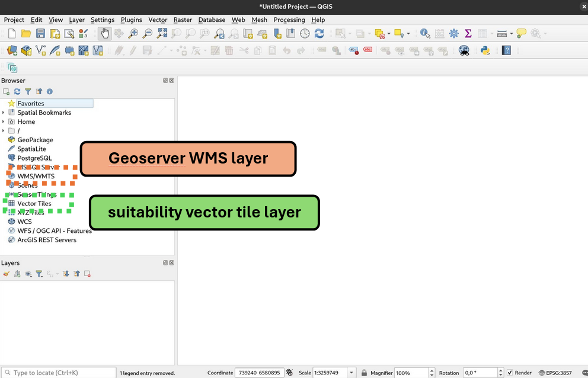588x378 pixels.
Task: Open the Vector menu
Action: (158, 20)
